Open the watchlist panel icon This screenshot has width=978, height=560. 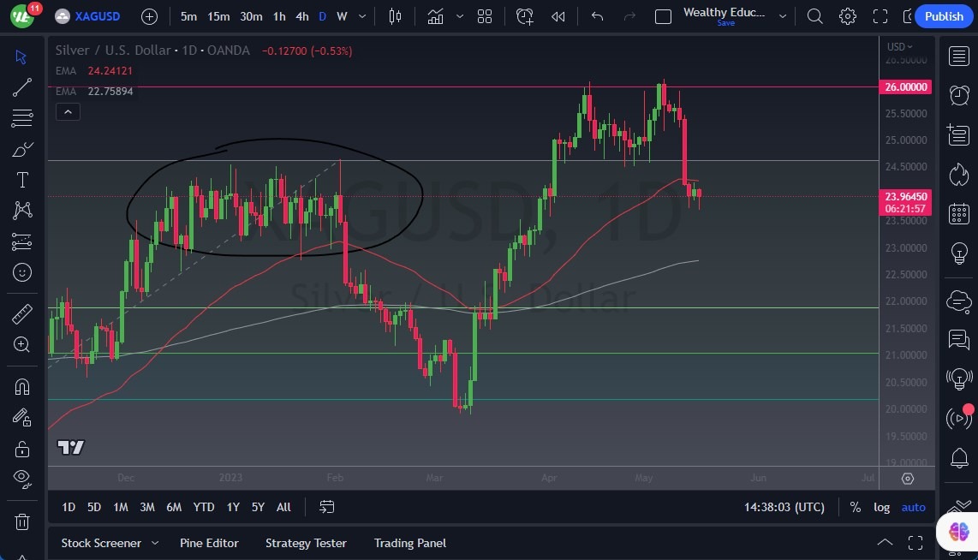[958, 57]
